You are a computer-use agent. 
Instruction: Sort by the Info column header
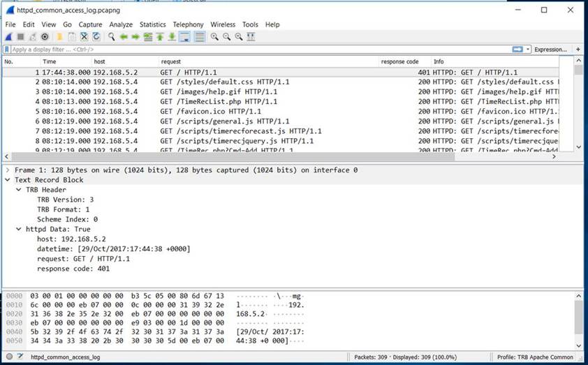point(495,61)
